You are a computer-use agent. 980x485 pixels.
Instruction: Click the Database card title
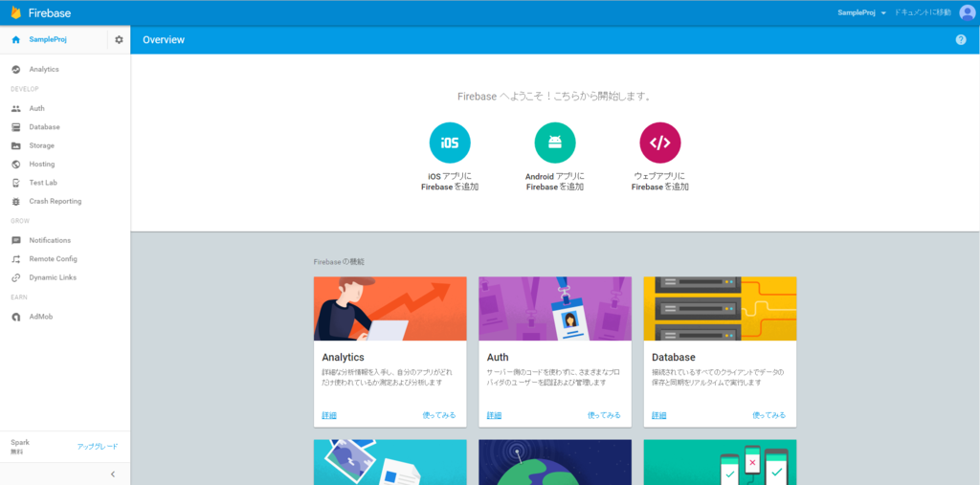pos(673,358)
